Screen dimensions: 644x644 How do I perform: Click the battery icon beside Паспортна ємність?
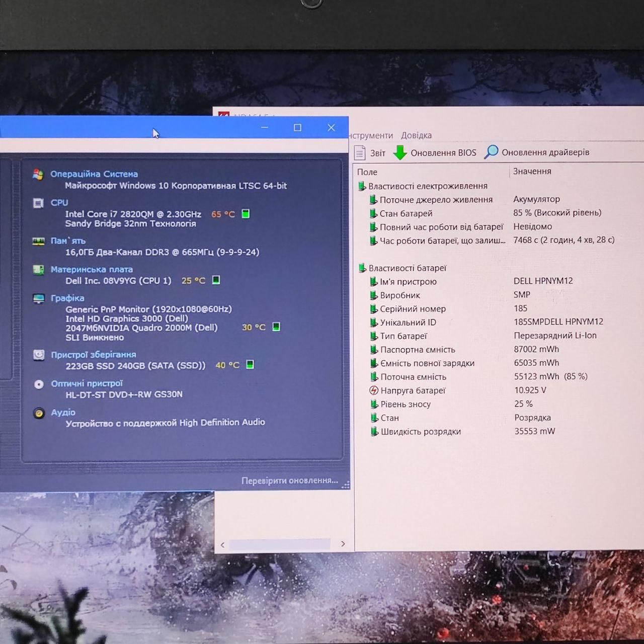click(x=374, y=350)
